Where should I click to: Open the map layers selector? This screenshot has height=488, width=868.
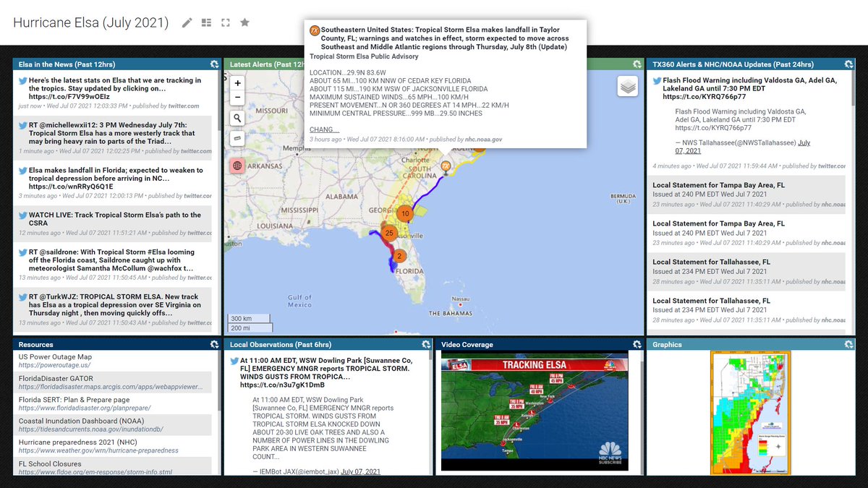pyautogui.click(x=628, y=86)
